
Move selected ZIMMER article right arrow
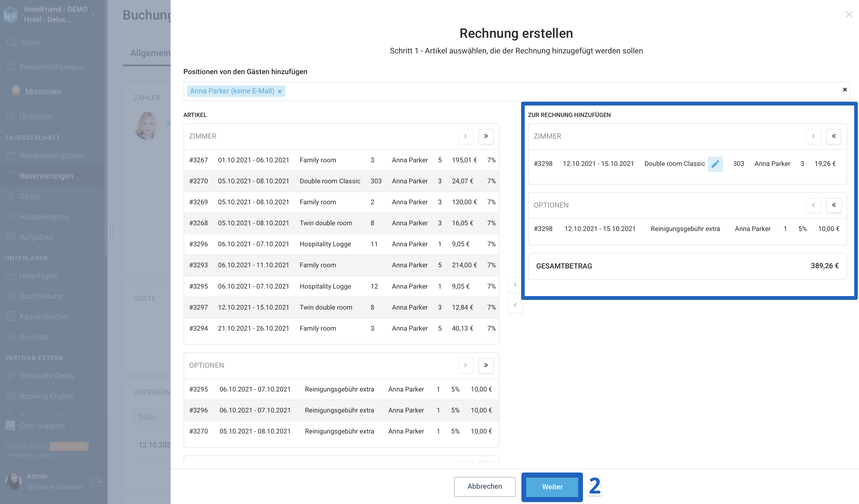[465, 136]
